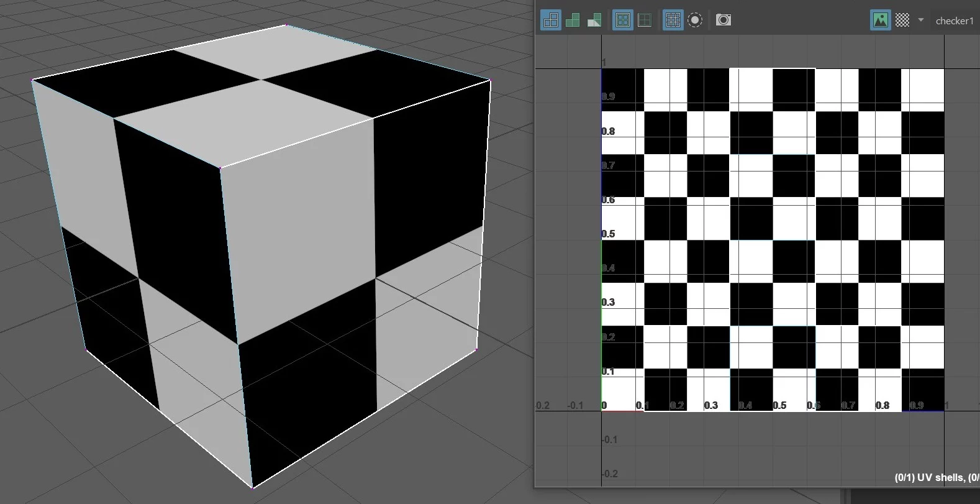This screenshot has width=980, height=504.
Task: Toggle the UV editor grid display
Action: (673, 20)
